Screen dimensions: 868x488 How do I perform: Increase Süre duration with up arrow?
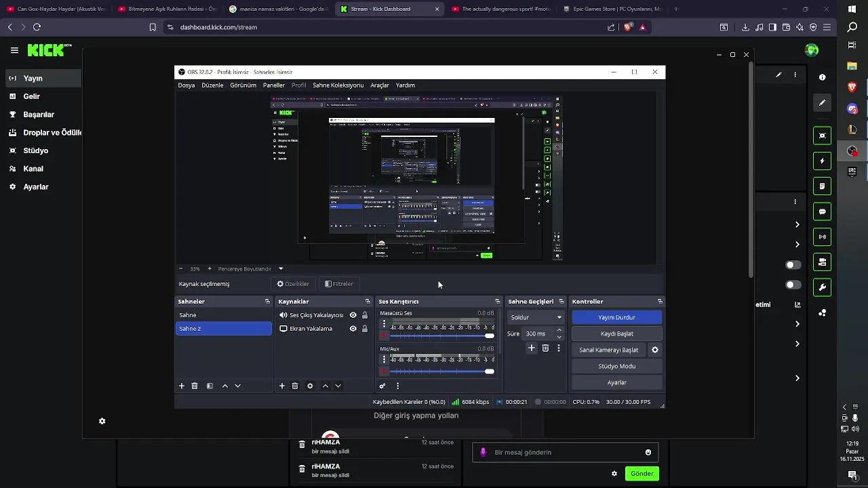tap(559, 331)
